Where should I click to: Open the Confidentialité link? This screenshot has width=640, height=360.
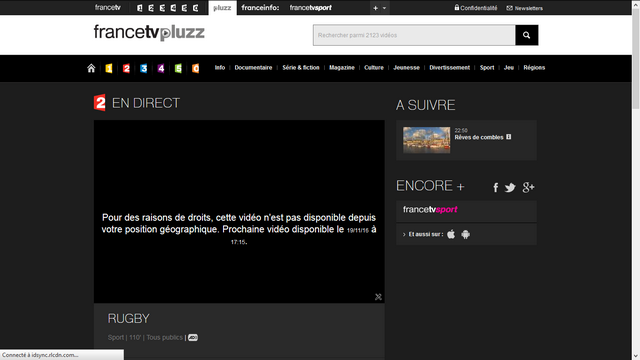(x=476, y=8)
